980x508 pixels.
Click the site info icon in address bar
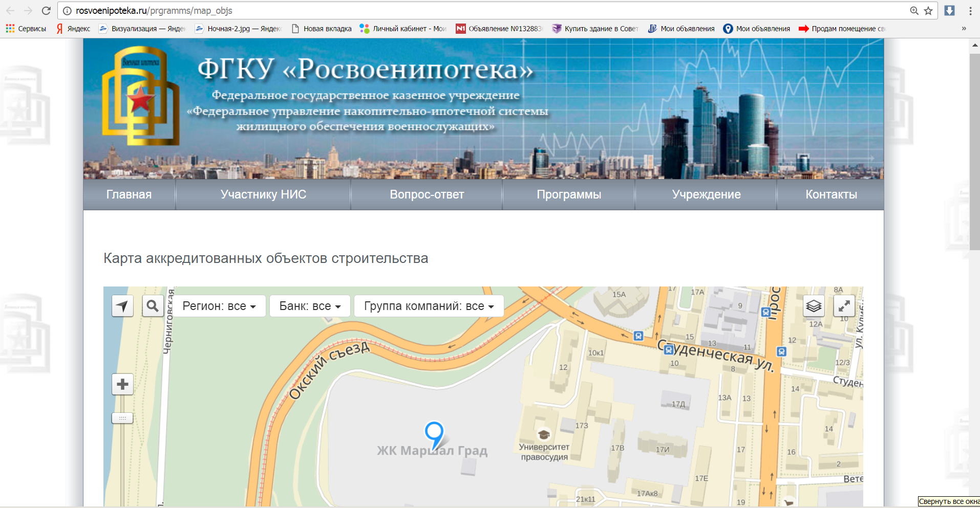[67, 11]
